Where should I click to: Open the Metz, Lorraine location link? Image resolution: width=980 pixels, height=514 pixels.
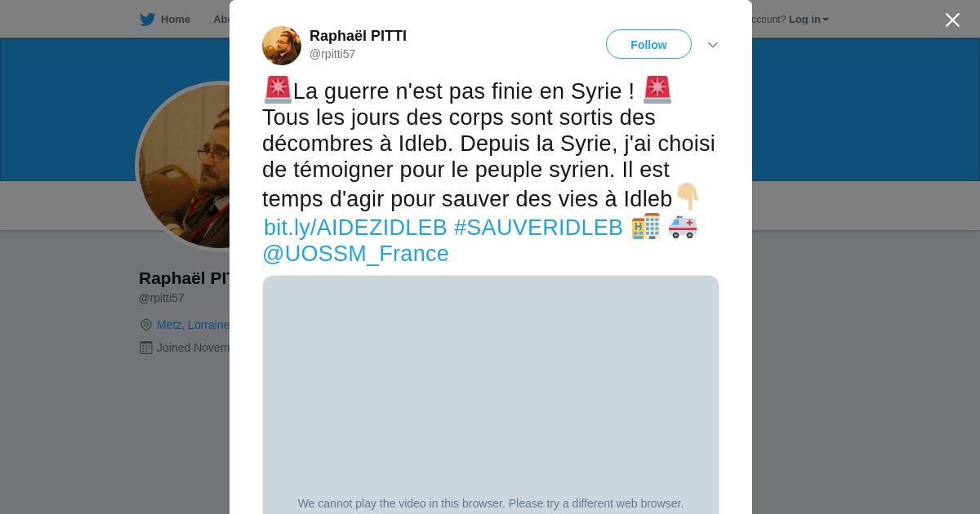click(x=193, y=325)
